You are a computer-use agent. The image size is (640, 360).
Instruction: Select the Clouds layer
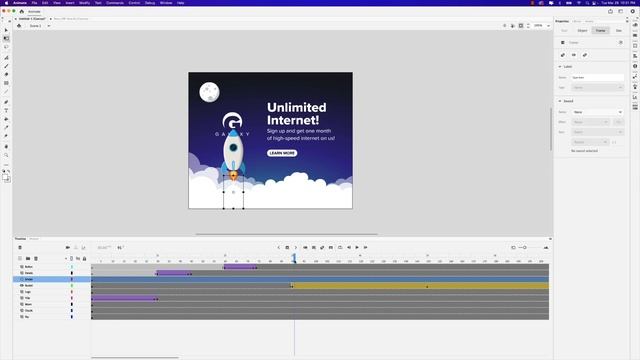tap(52, 311)
